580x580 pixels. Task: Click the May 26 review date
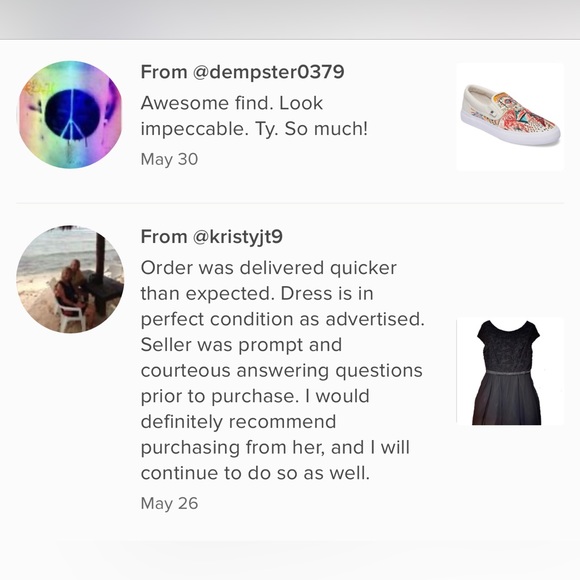click(169, 503)
